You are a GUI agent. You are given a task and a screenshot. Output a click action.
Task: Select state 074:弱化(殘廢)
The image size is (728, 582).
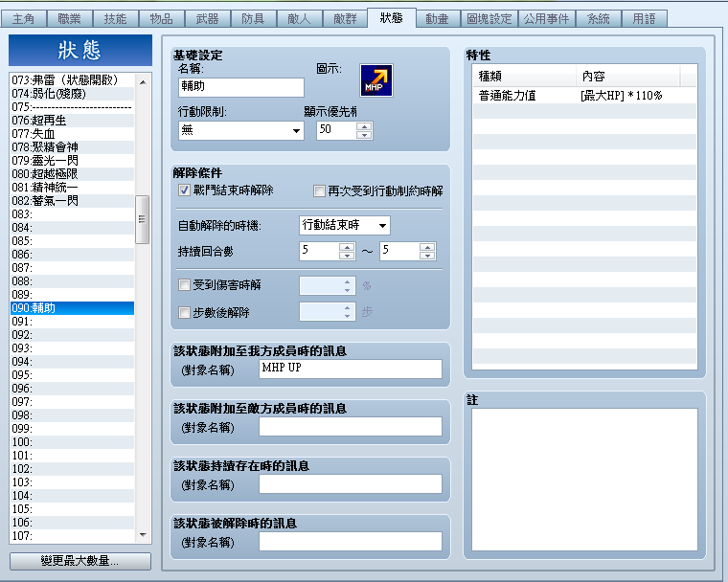point(73,93)
